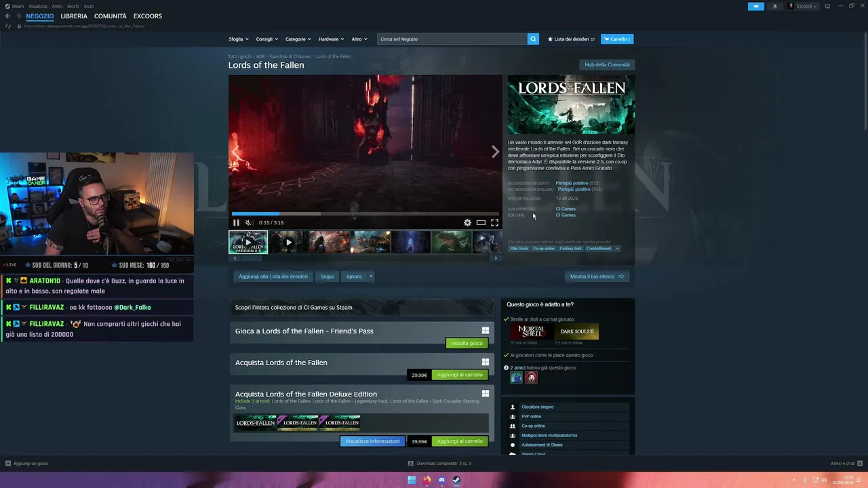Pause the trailer video
Viewport: 868px width, 488px height.
point(236,222)
